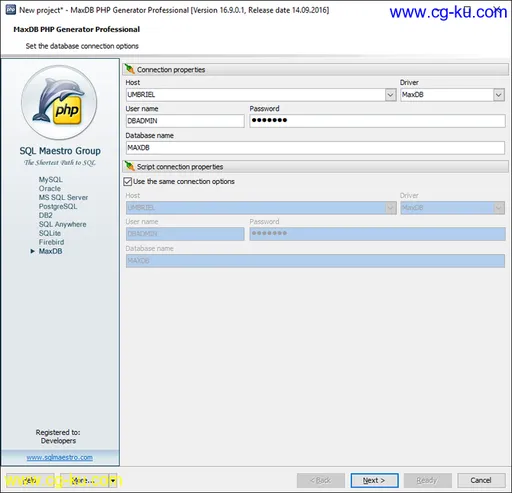Select PostgreSQL in the product list
Screen dimensions: 512x493
[58, 206]
